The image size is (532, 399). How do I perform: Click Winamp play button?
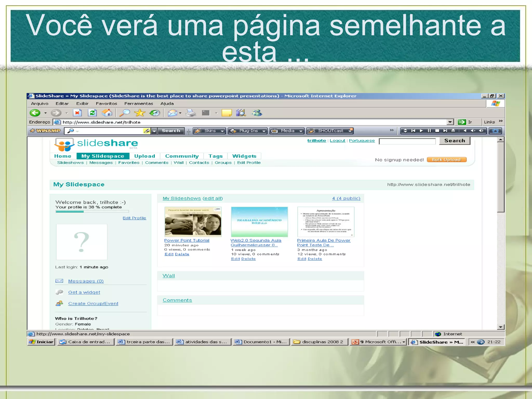click(x=421, y=131)
